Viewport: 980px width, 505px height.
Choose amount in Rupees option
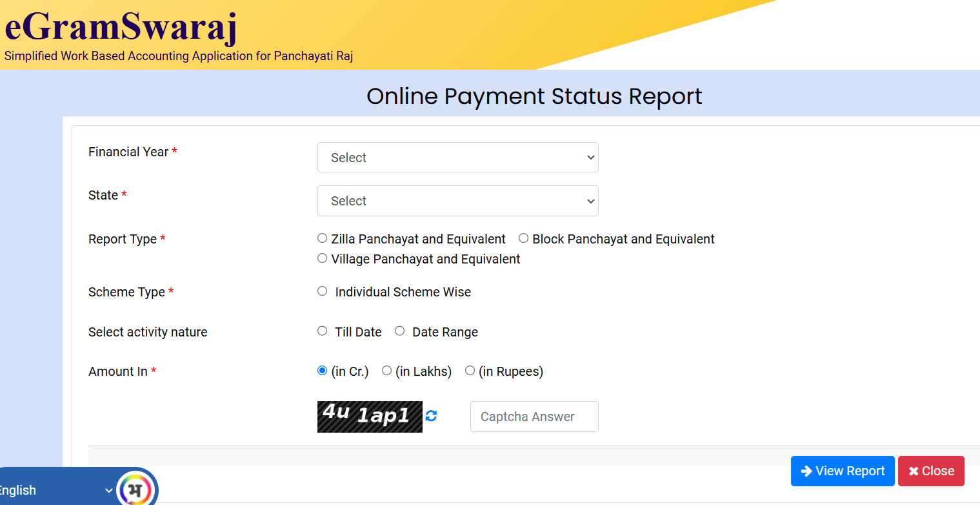[x=470, y=371]
